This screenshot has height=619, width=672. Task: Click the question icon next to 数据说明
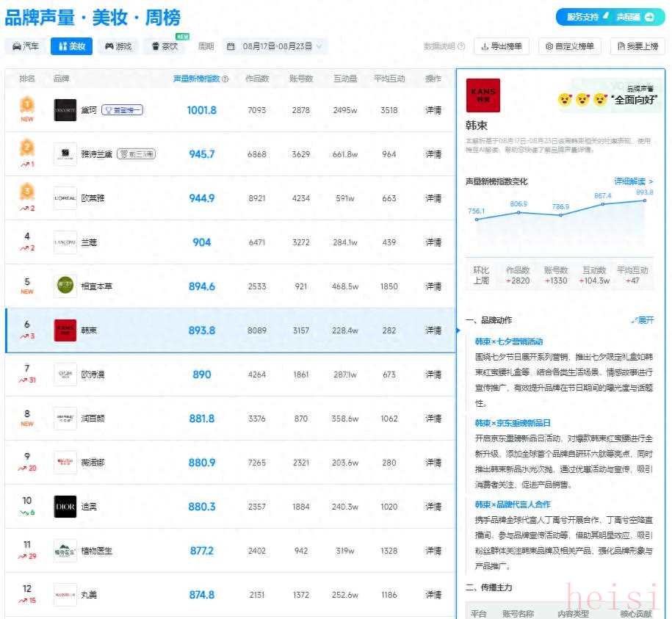tap(461, 46)
